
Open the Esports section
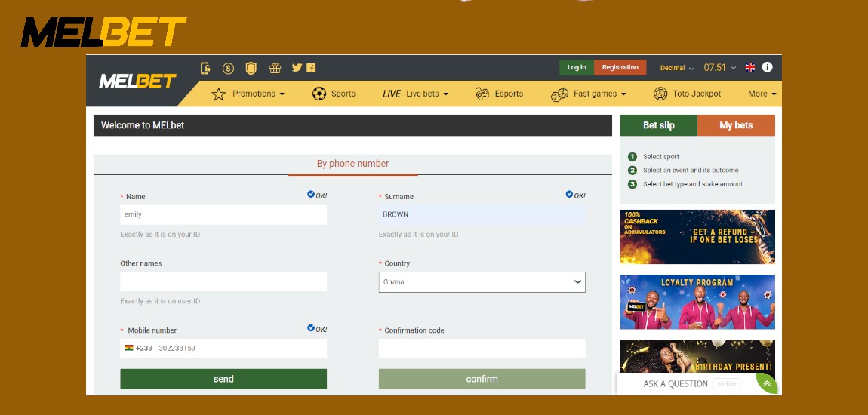tap(509, 94)
